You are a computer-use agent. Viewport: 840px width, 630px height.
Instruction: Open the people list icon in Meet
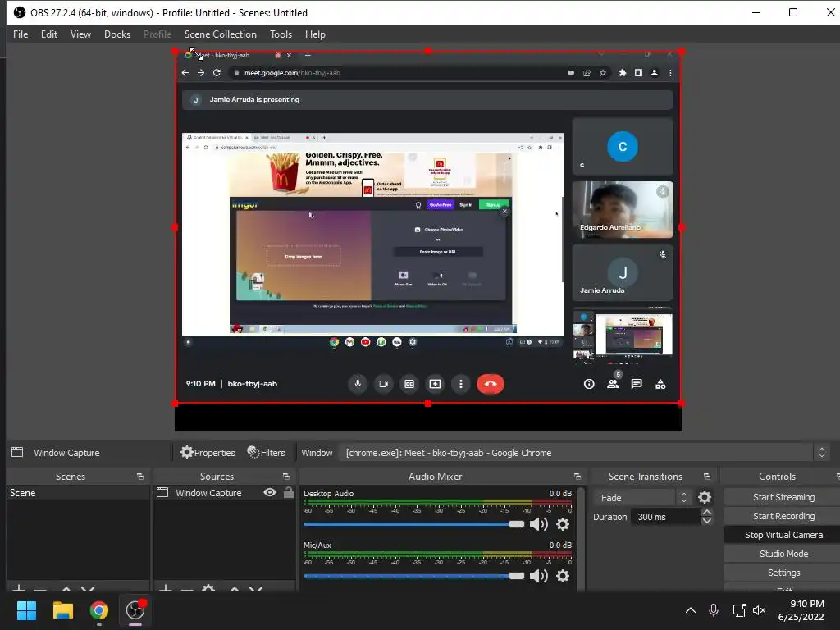tap(613, 384)
